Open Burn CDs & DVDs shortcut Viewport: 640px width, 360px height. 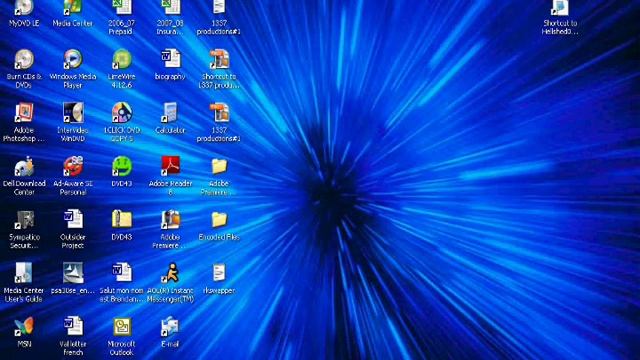(24, 59)
